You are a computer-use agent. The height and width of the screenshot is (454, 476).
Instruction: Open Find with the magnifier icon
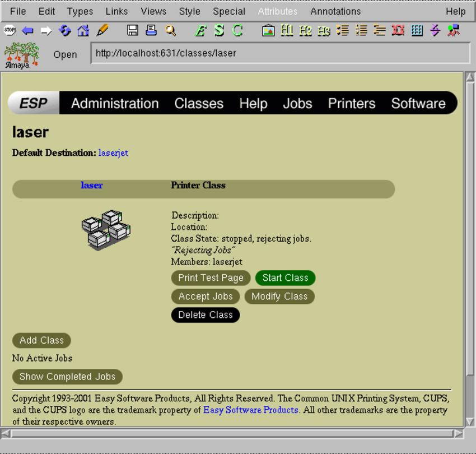pos(170,31)
